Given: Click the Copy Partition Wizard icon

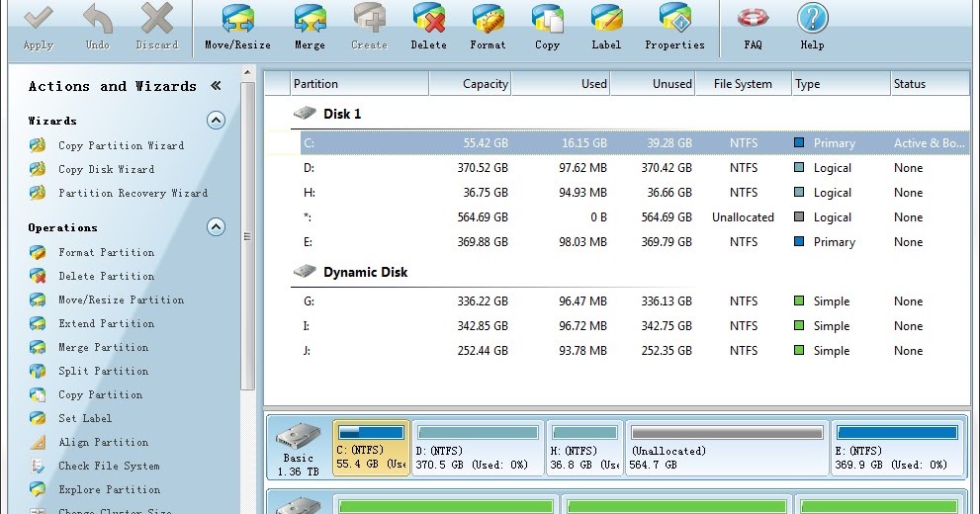Looking at the screenshot, I should (38, 145).
